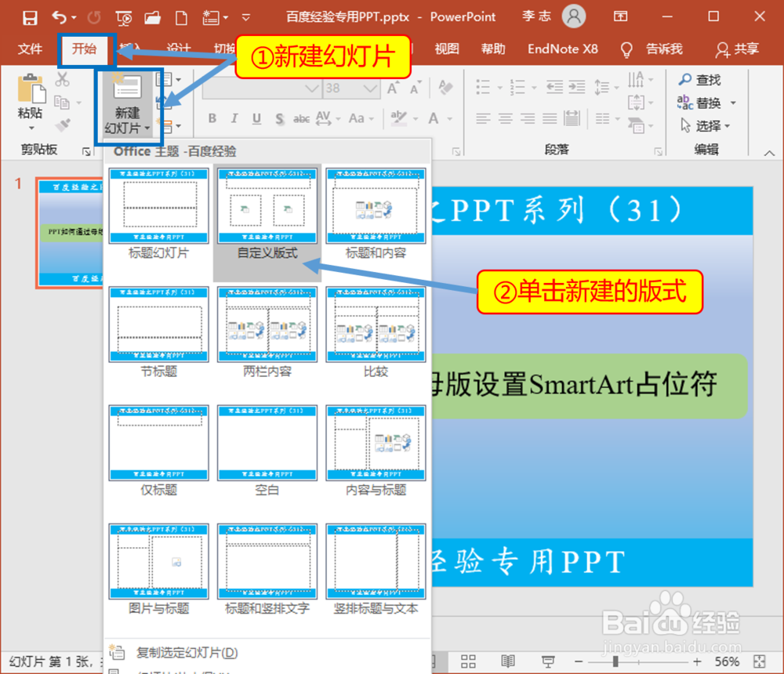
Task: Click the 粘贴 paste icon
Action: 31,89
